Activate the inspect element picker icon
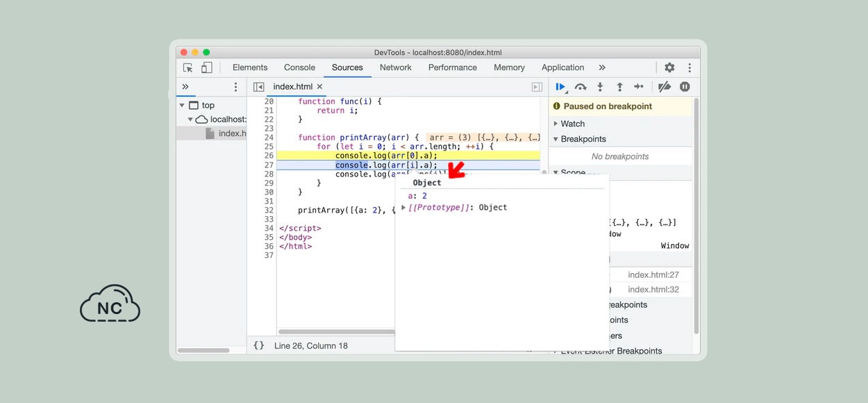Viewport: 868px width, 403px height. pos(187,67)
